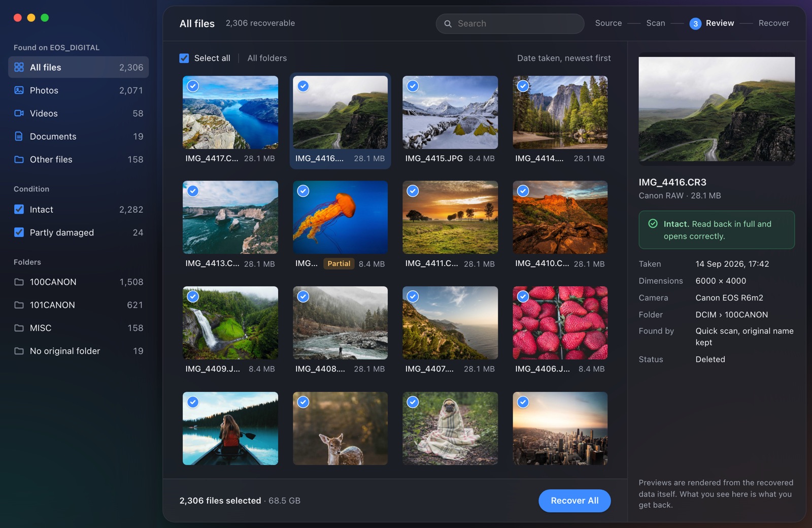812x528 pixels.
Task: Click the magnifier icon in the search bar
Action: point(448,23)
